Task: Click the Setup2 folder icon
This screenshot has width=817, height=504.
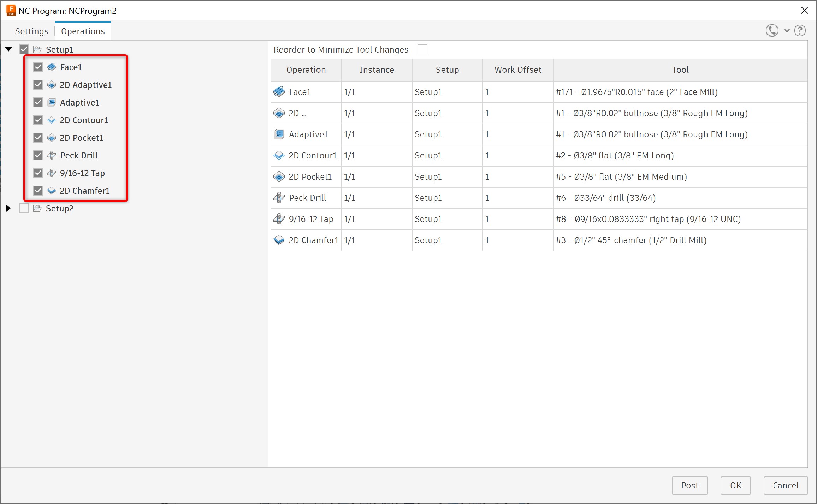Action: point(37,208)
